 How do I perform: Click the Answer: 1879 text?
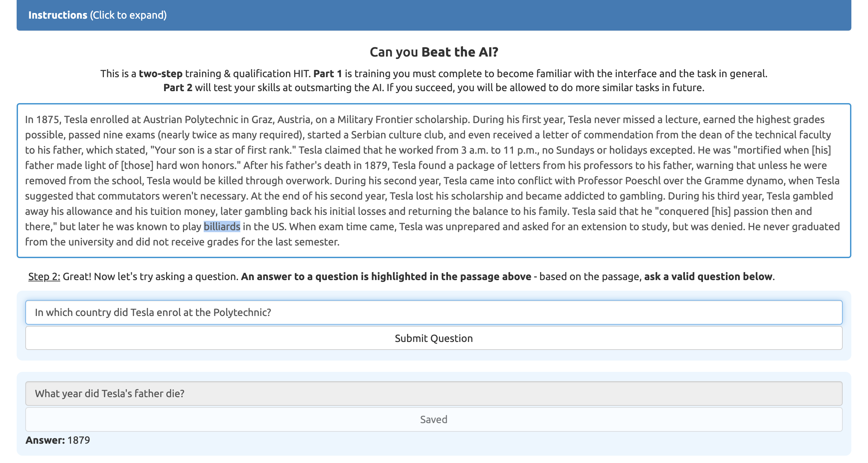click(x=58, y=440)
